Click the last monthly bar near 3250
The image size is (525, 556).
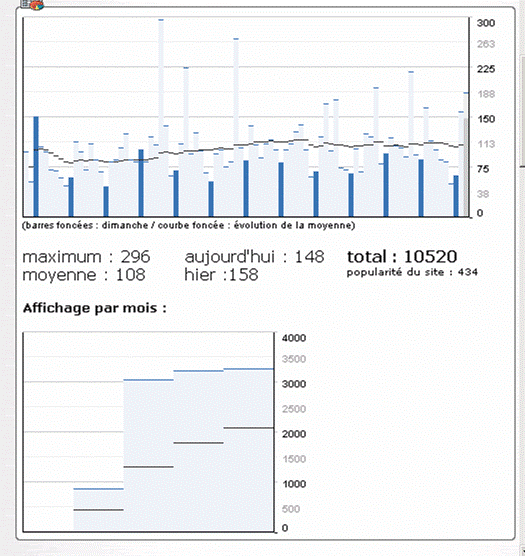(x=248, y=450)
